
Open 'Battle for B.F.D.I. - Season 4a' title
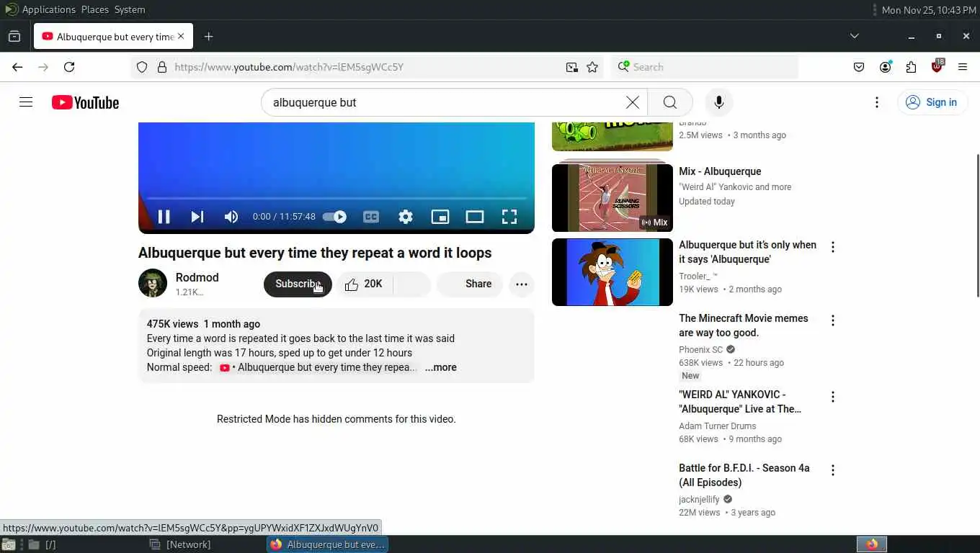coord(744,475)
